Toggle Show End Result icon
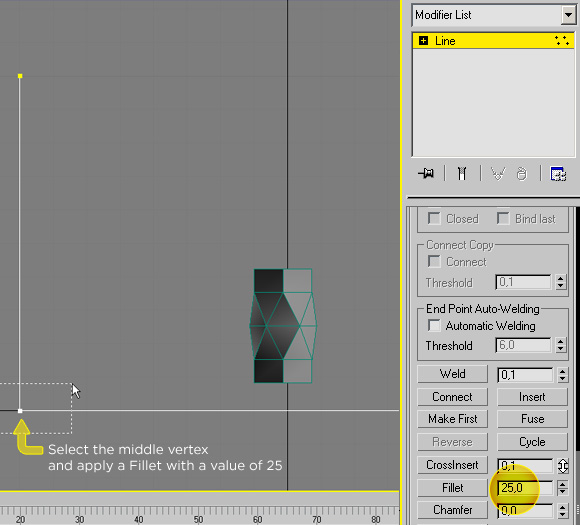This screenshot has width=580, height=525. 462,173
